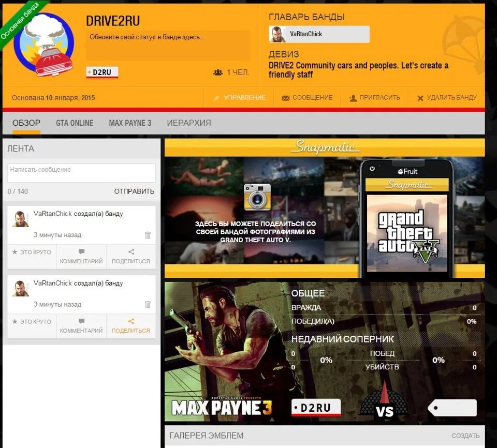Click the envelope icon beside СООБЩЕНИЕ
This screenshot has width=497, height=448.
pyautogui.click(x=286, y=98)
